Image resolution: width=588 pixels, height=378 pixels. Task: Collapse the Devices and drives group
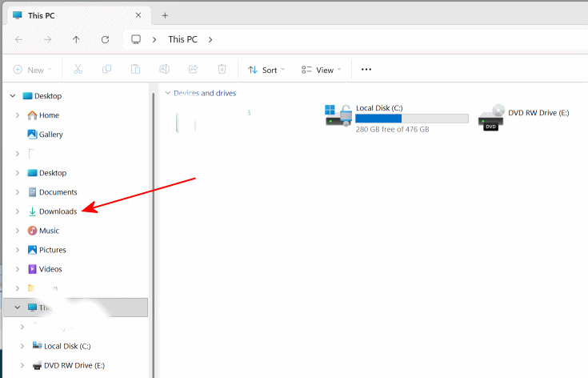(x=167, y=93)
